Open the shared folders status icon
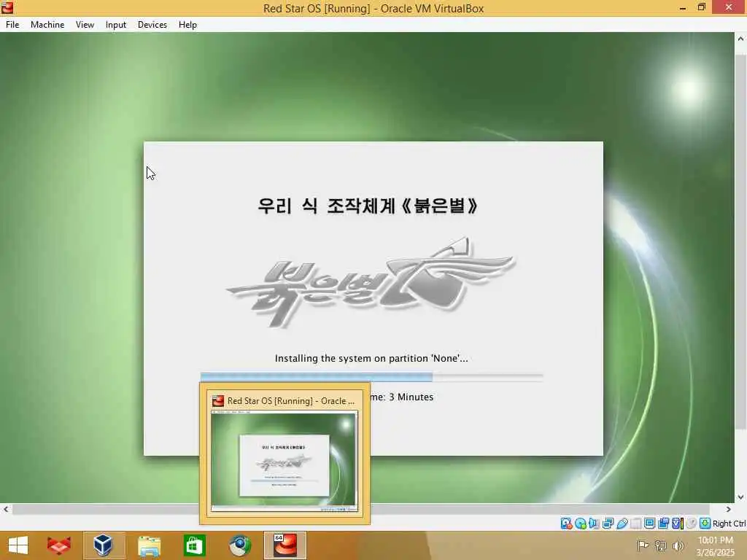 click(x=635, y=524)
